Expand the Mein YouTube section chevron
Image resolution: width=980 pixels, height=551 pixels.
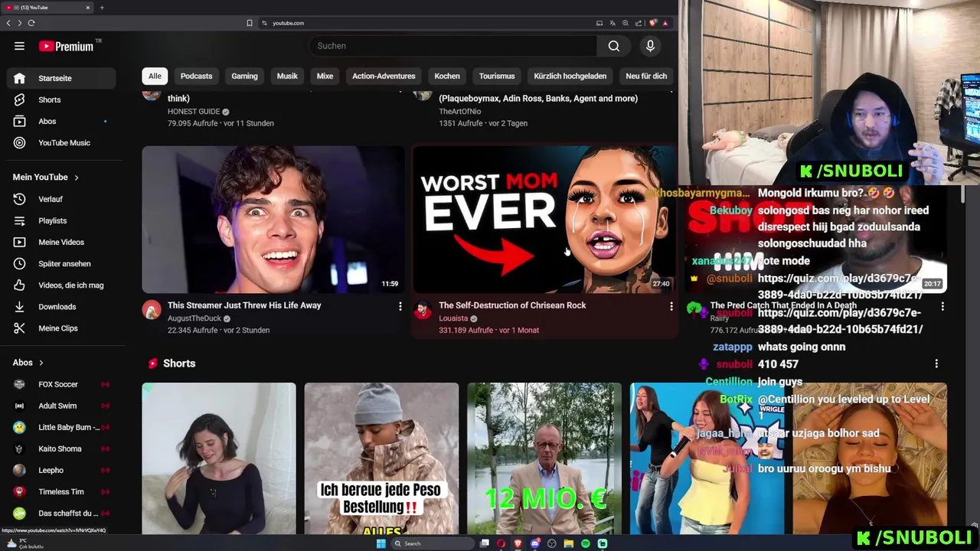(x=76, y=178)
